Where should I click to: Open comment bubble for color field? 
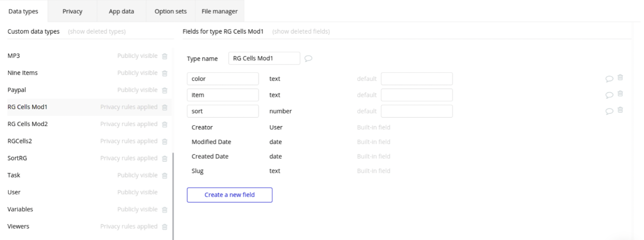pyautogui.click(x=609, y=79)
